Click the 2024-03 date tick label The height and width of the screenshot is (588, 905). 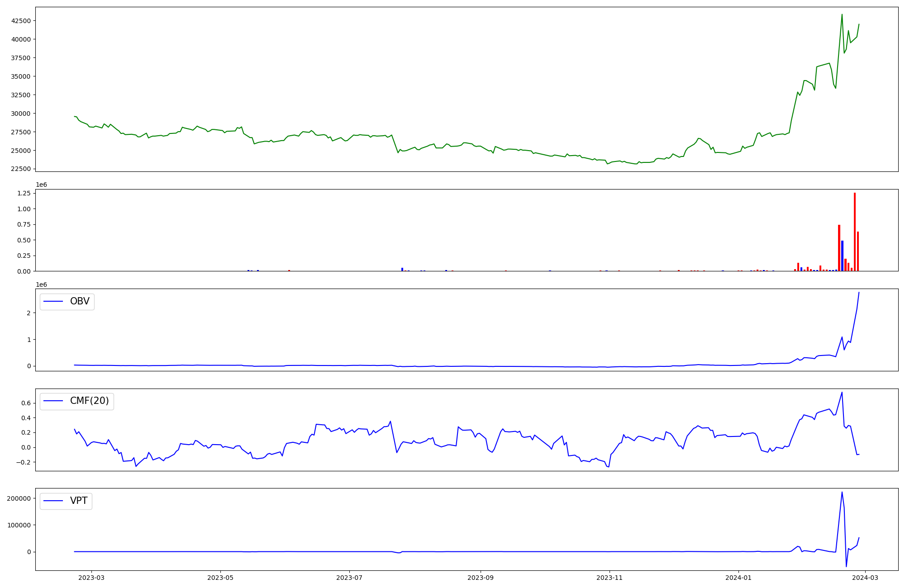point(866,578)
